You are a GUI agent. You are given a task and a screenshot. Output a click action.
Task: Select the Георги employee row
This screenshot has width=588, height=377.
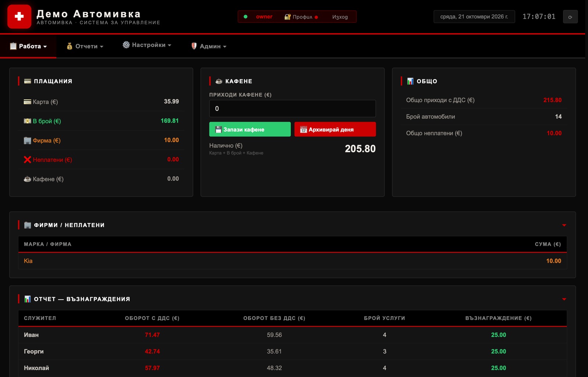click(x=293, y=351)
